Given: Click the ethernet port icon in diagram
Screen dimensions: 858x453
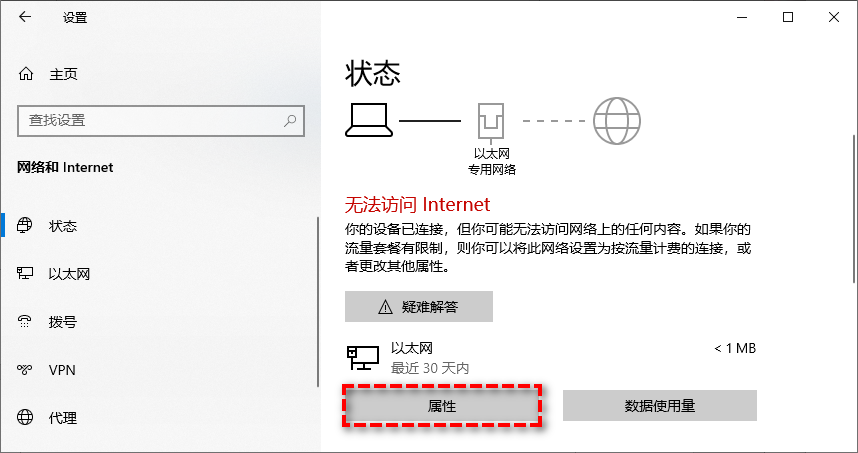Looking at the screenshot, I should (x=491, y=121).
